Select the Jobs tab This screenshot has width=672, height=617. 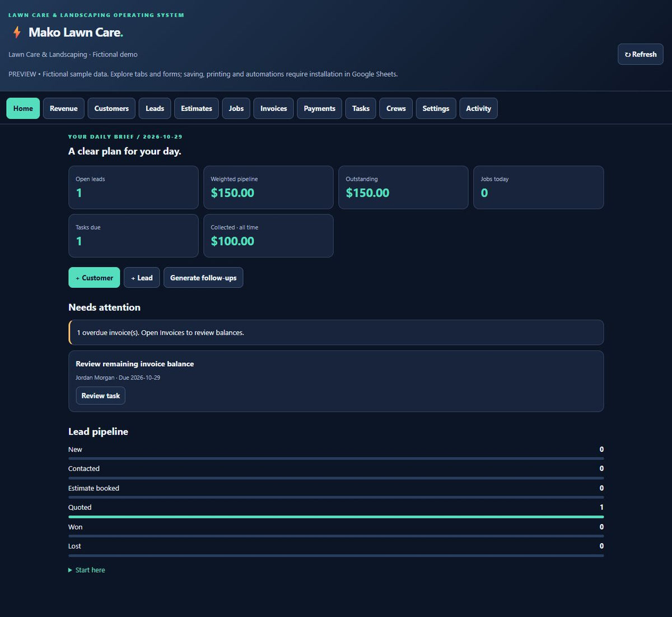[x=236, y=109]
